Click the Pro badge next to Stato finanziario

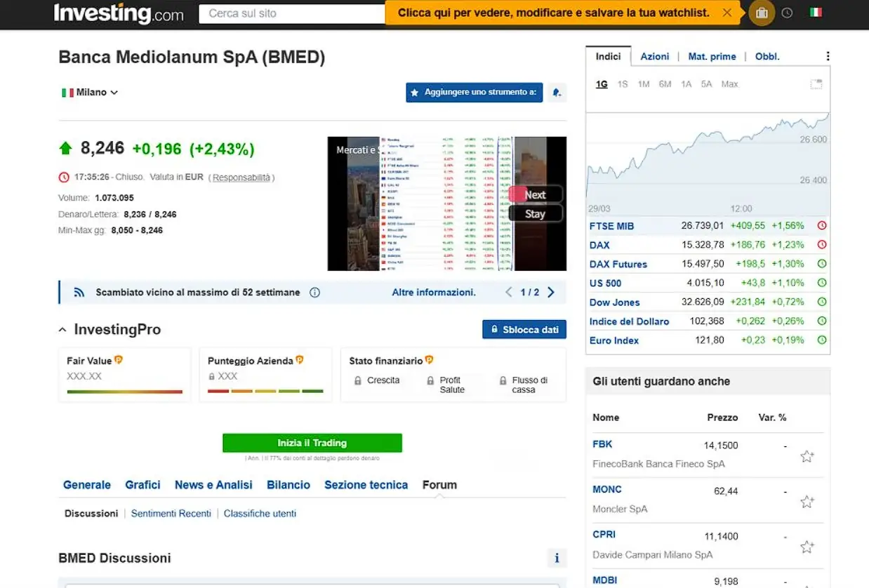click(429, 360)
